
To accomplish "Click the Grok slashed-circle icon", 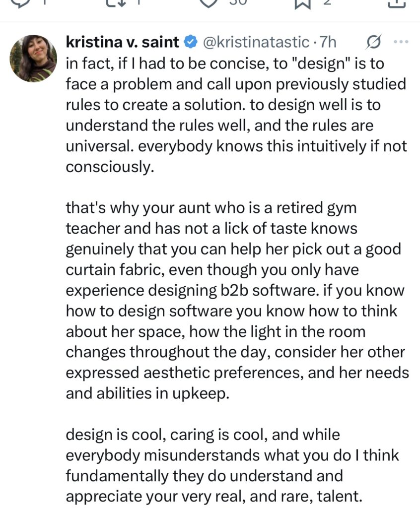I will [373, 43].
